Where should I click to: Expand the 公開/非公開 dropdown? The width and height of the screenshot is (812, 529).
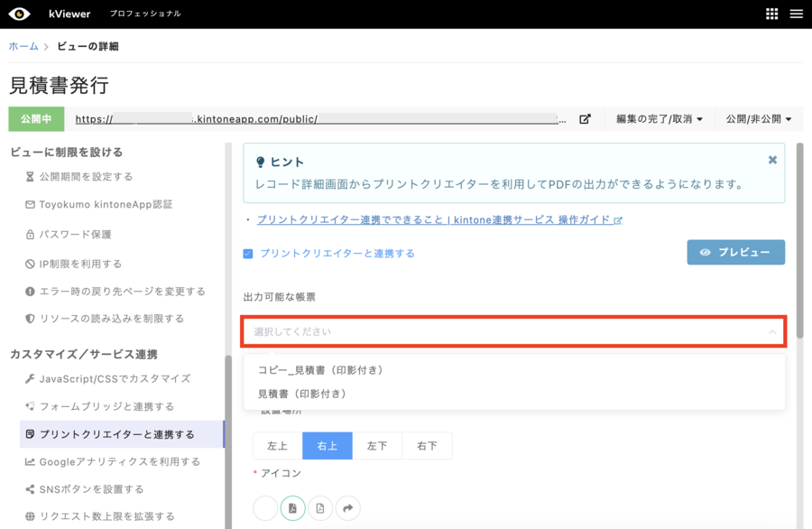point(759,119)
